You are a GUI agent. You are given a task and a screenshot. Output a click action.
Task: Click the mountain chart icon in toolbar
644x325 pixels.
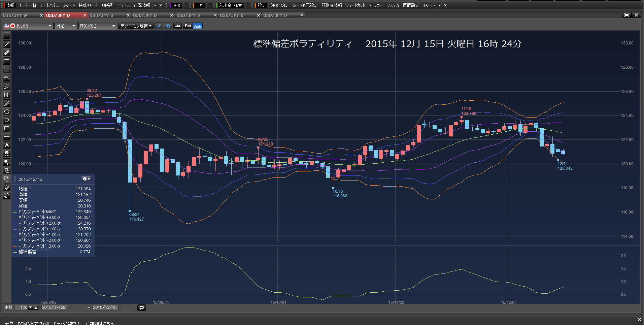pos(177,26)
